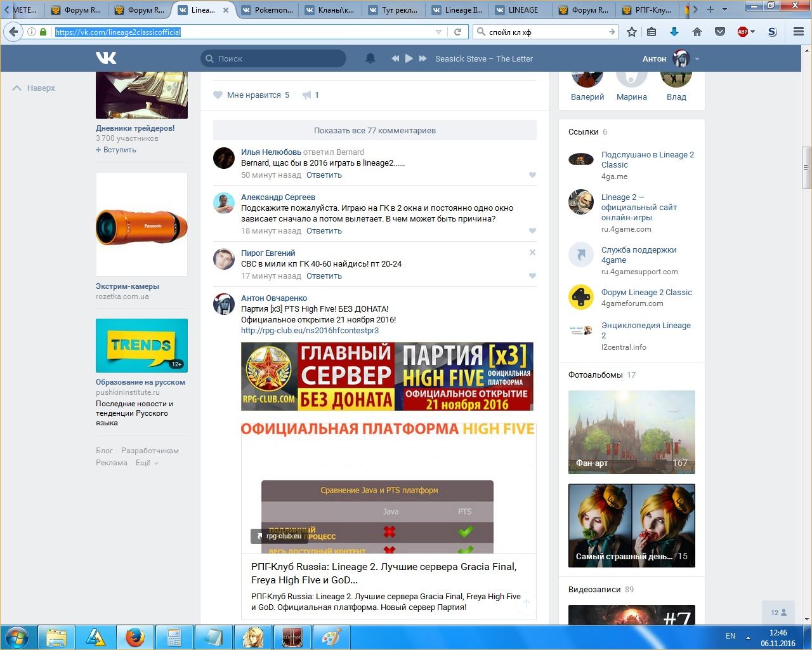
Task: Open Александр Сергеев's profile
Action: click(278, 197)
